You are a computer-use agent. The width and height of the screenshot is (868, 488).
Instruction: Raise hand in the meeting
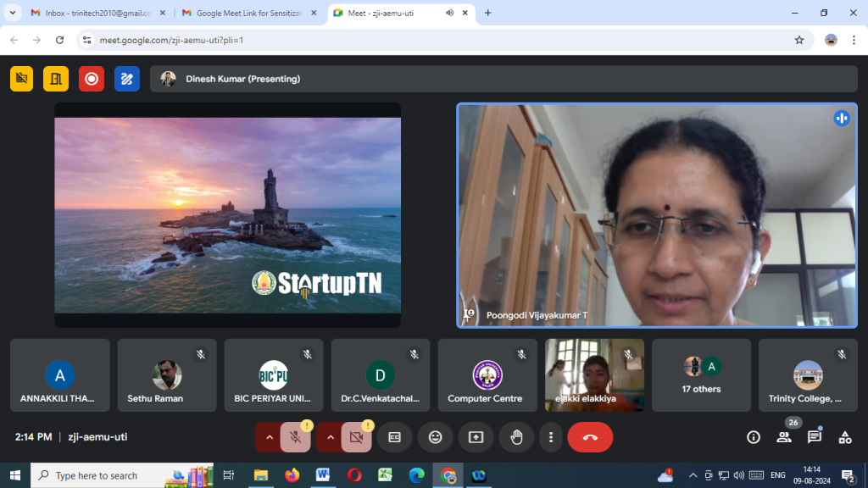click(x=516, y=437)
